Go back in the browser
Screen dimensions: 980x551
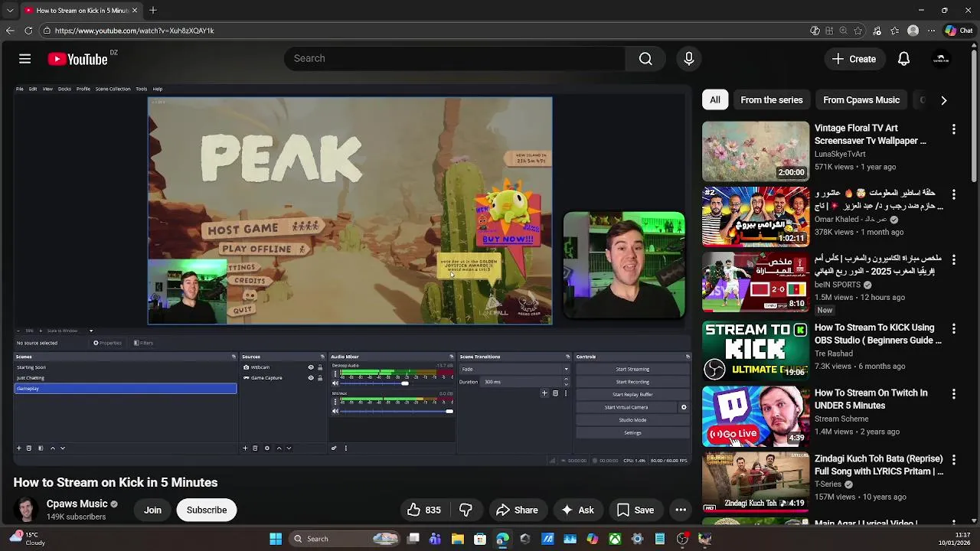(x=10, y=31)
